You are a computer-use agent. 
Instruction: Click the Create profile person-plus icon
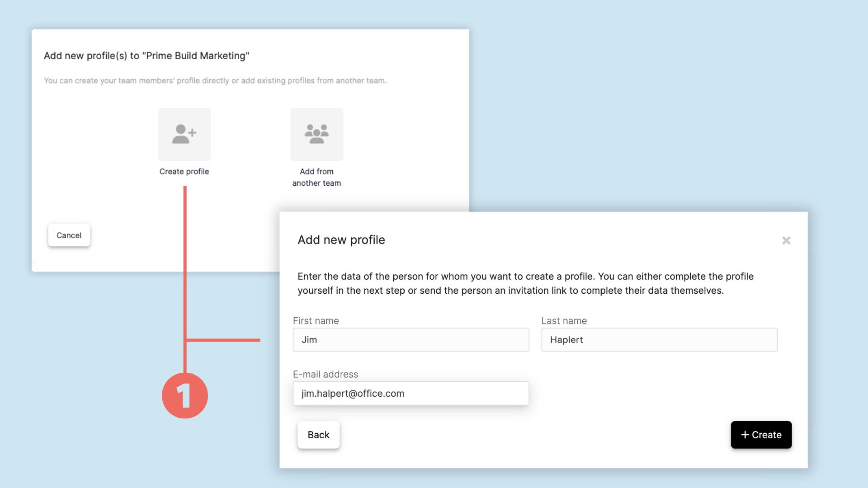pyautogui.click(x=184, y=134)
